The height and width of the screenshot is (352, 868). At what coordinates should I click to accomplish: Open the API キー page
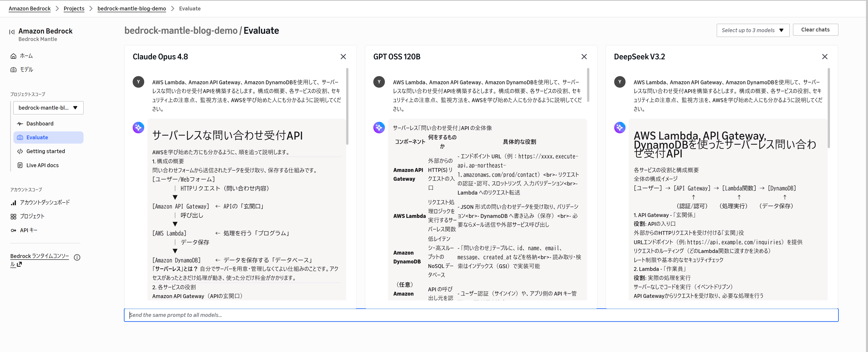[x=28, y=230]
